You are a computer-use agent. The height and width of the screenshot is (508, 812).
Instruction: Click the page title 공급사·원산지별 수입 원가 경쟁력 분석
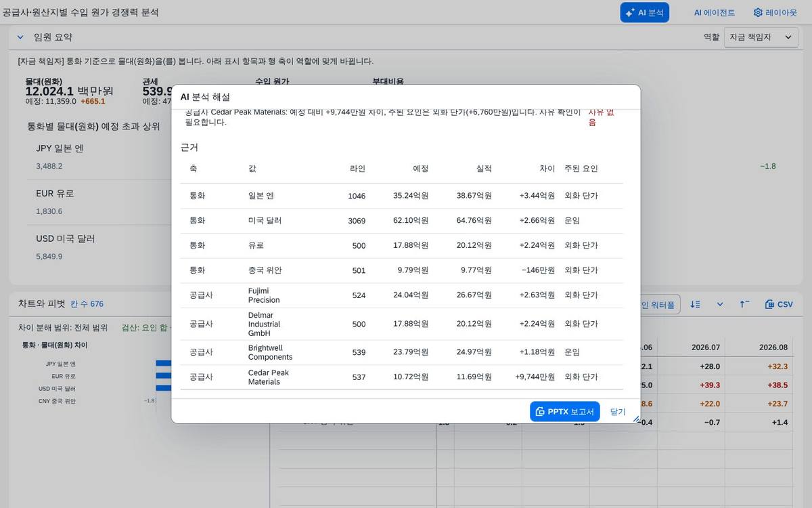(x=81, y=12)
